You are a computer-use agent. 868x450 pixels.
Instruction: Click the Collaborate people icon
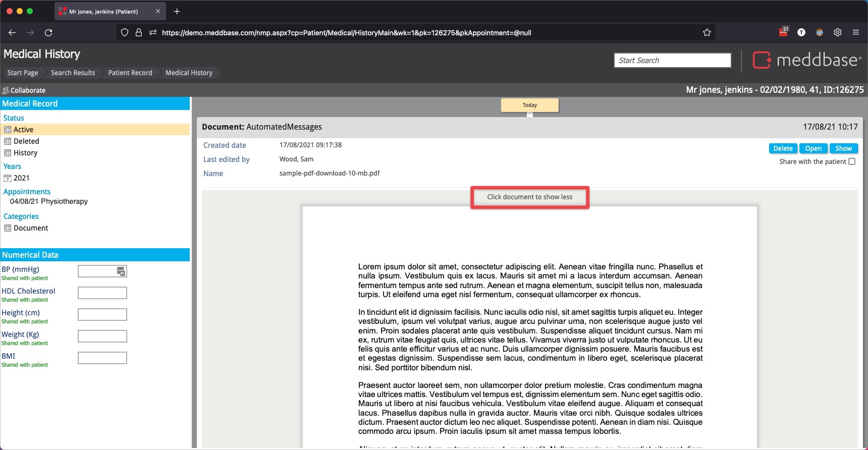[x=6, y=90]
